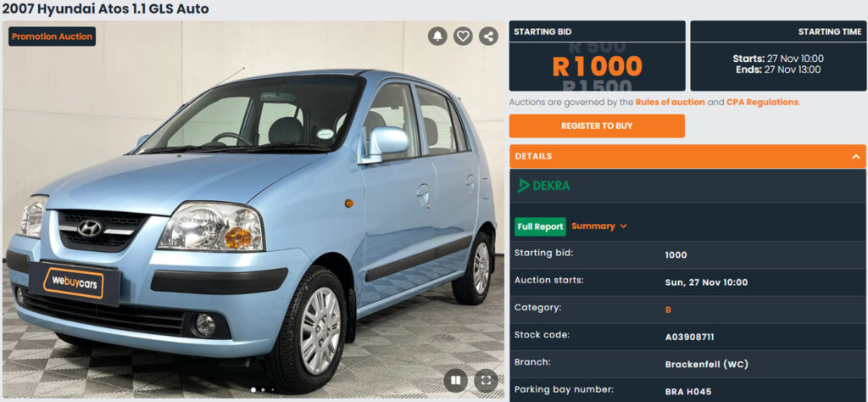Click the Hyundai Atos car photo
Screen dimensions: 868x402
(253, 209)
